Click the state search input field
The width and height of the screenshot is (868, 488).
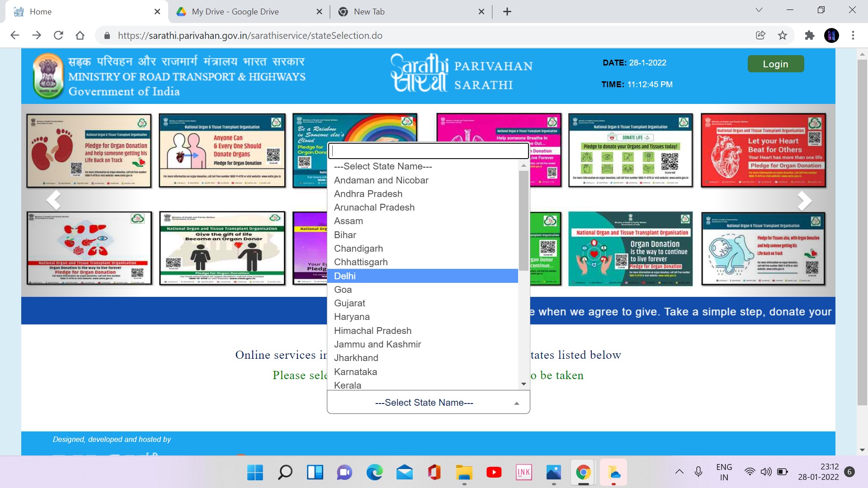point(428,151)
